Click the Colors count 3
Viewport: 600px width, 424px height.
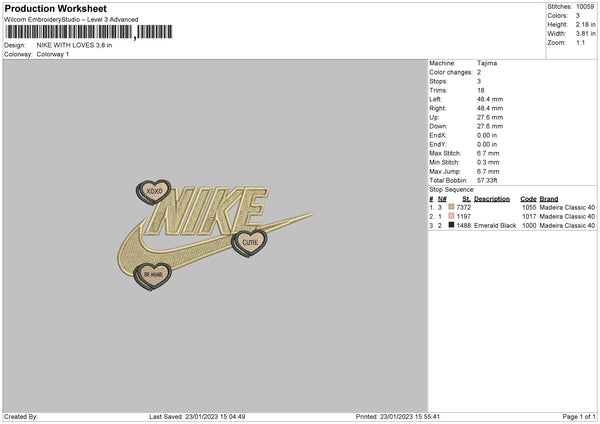click(577, 16)
